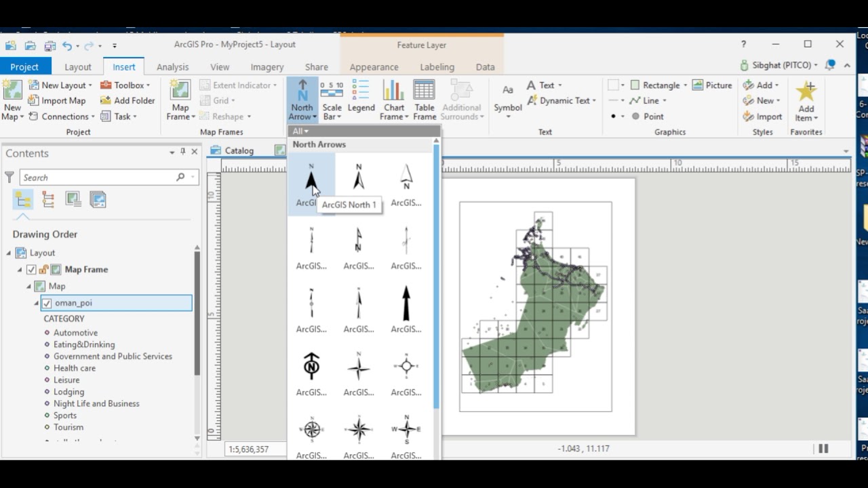Image resolution: width=868 pixels, height=488 pixels.
Task: Click the Contents filter funnel icon
Action: point(9,178)
